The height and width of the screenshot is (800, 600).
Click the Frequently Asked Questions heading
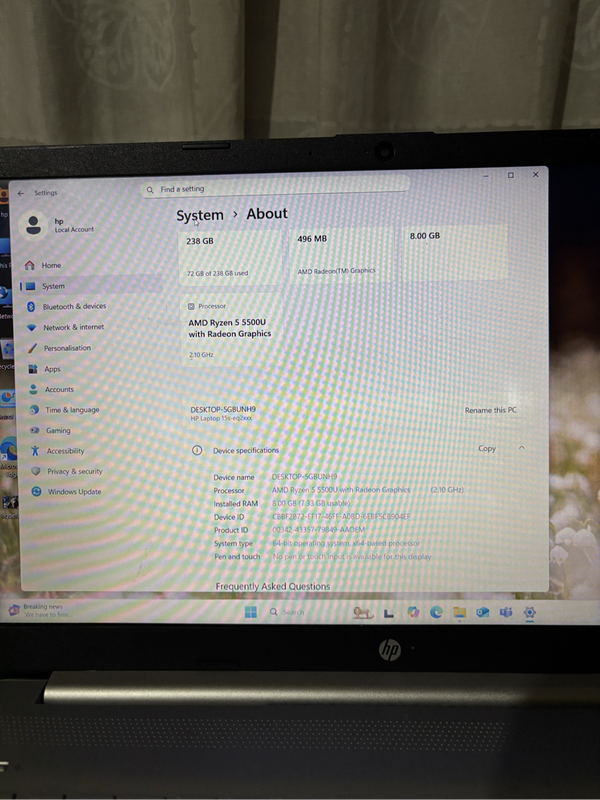(272, 586)
